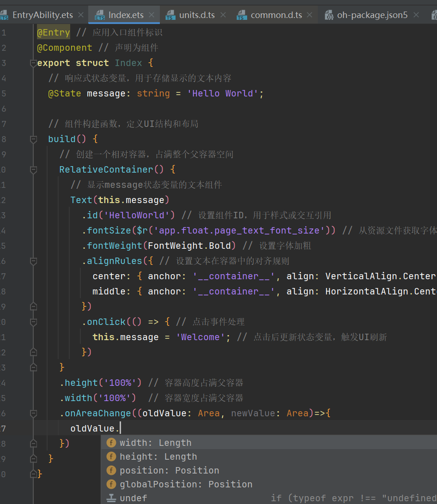This screenshot has width=437, height=504.
Task: Close the oh-package.json5 tab
Action: pos(416,15)
